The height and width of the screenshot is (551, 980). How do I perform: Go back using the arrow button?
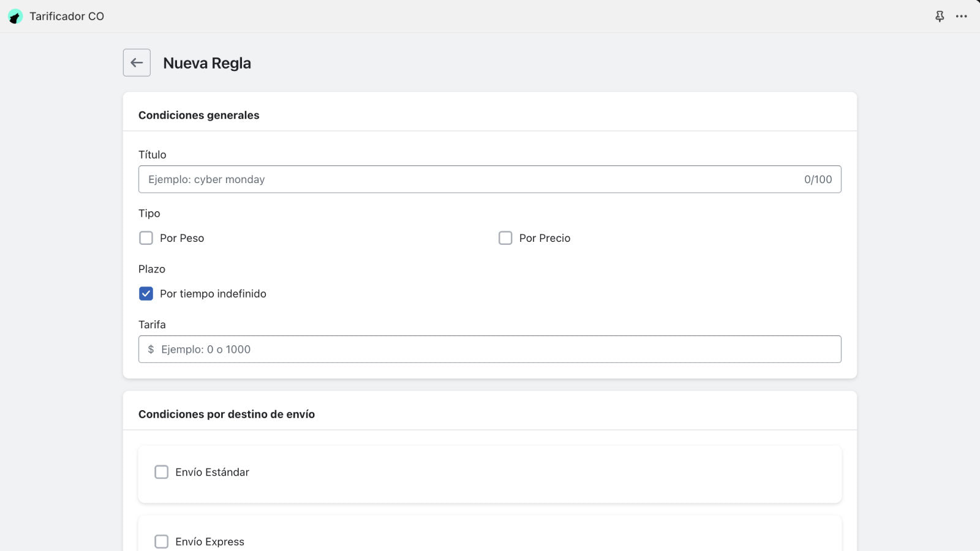point(137,62)
